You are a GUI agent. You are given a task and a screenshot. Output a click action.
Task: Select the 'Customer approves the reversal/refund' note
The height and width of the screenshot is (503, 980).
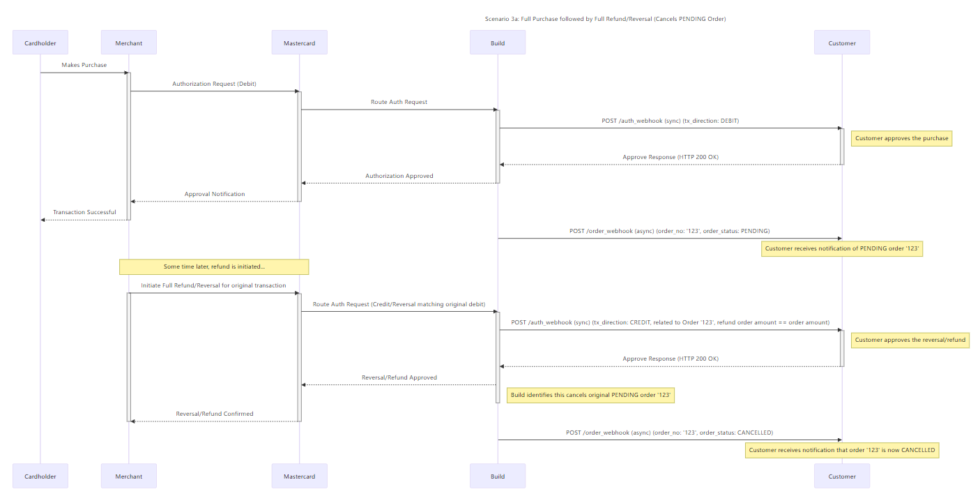point(910,340)
